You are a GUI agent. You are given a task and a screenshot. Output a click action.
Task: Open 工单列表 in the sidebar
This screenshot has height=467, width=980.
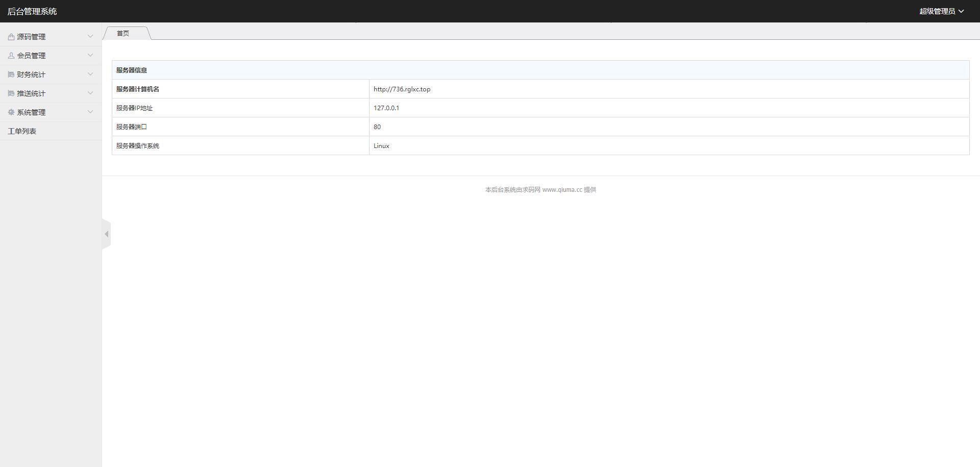click(22, 131)
